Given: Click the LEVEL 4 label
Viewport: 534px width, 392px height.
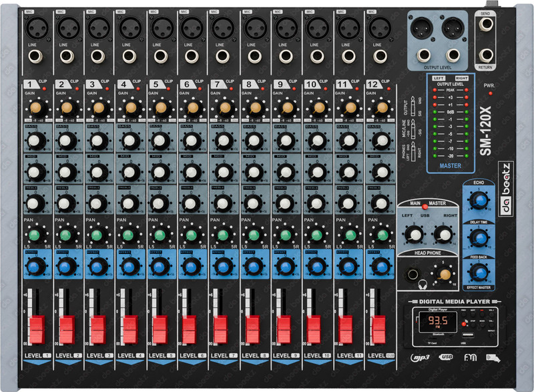Looking at the screenshot, I should (x=131, y=355).
